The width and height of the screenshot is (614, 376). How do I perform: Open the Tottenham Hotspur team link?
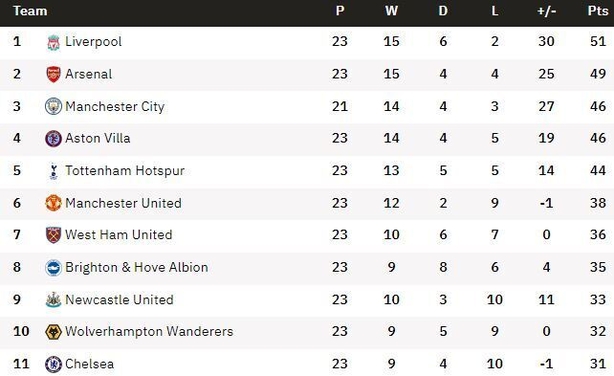(125, 171)
